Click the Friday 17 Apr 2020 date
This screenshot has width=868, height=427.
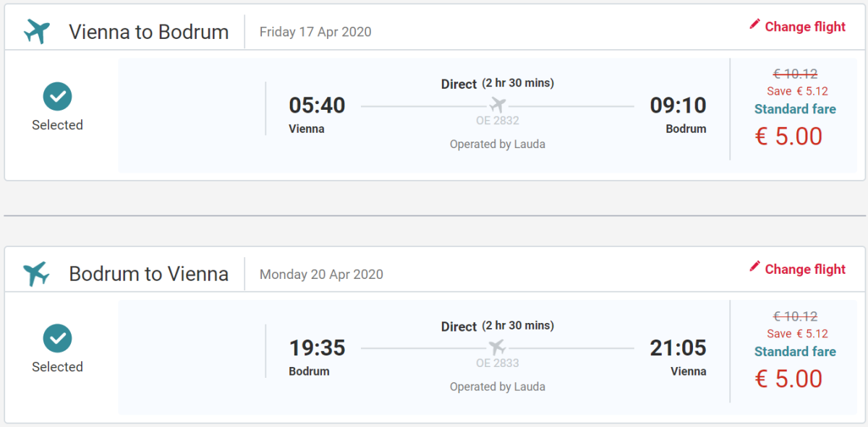pyautogui.click(x=315, y=32)
